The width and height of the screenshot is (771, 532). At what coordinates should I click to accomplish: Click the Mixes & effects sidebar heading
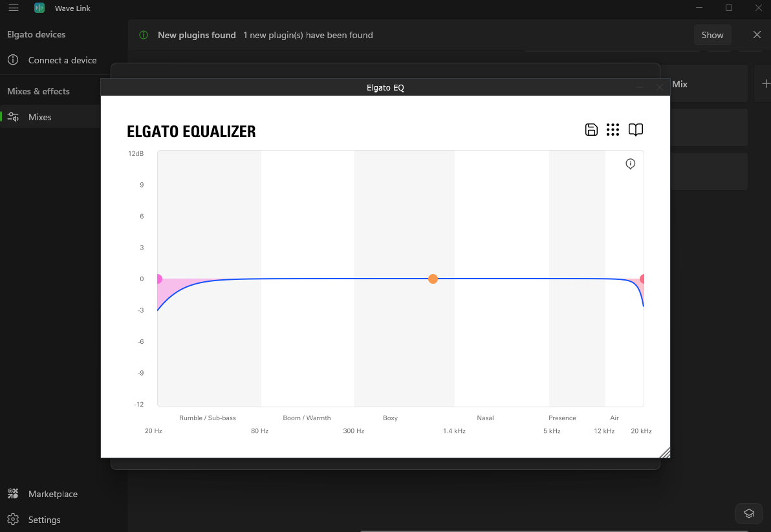(38, 91)
